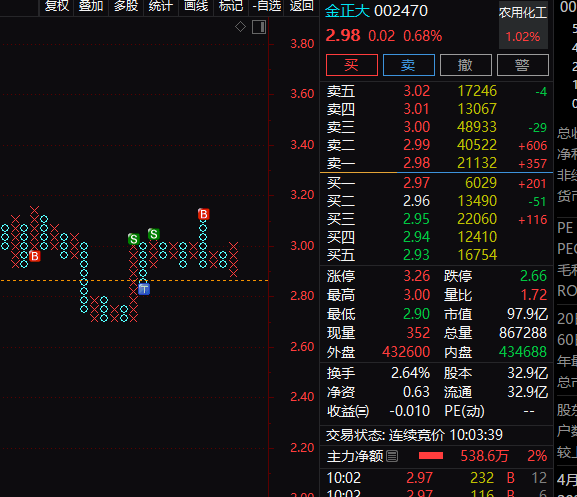Click the 量比 value 1.72

(534, 295)
